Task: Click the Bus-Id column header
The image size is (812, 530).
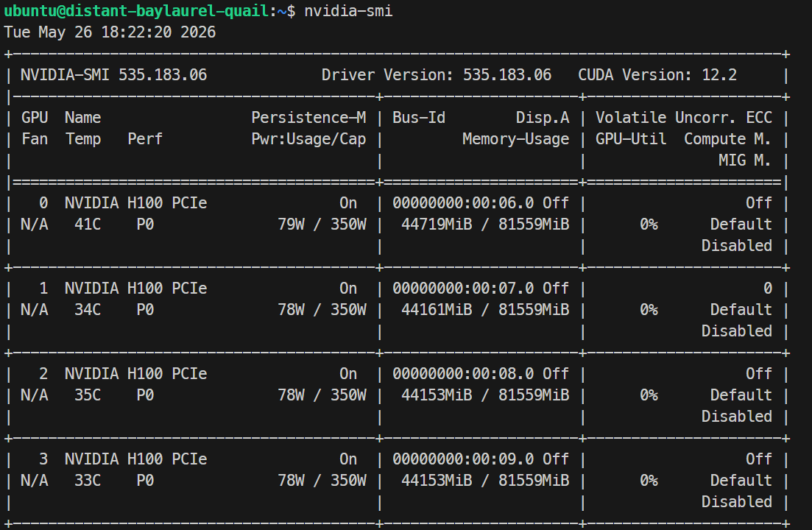Action: coord(418,118)
